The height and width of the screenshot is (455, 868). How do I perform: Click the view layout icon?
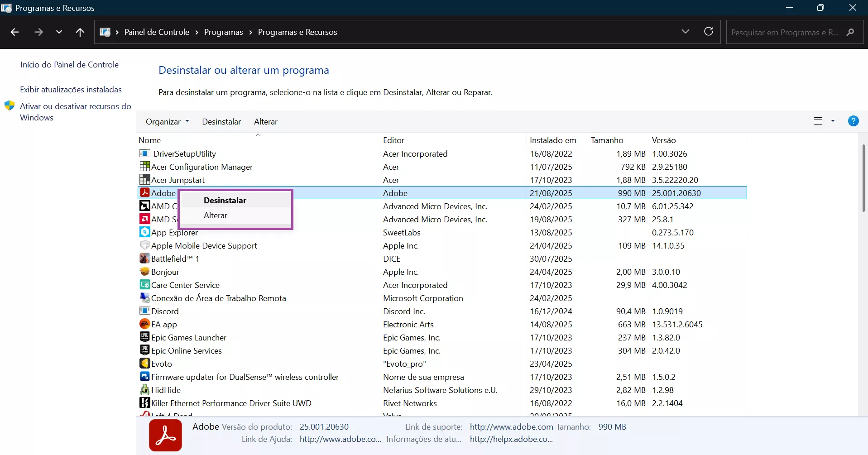tap(818, 121)
